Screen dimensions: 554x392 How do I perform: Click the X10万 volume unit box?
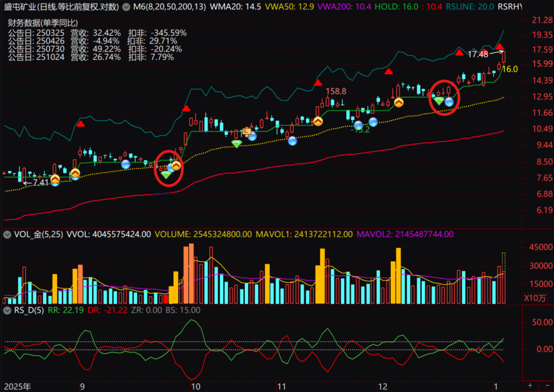[x=535, y=298]
